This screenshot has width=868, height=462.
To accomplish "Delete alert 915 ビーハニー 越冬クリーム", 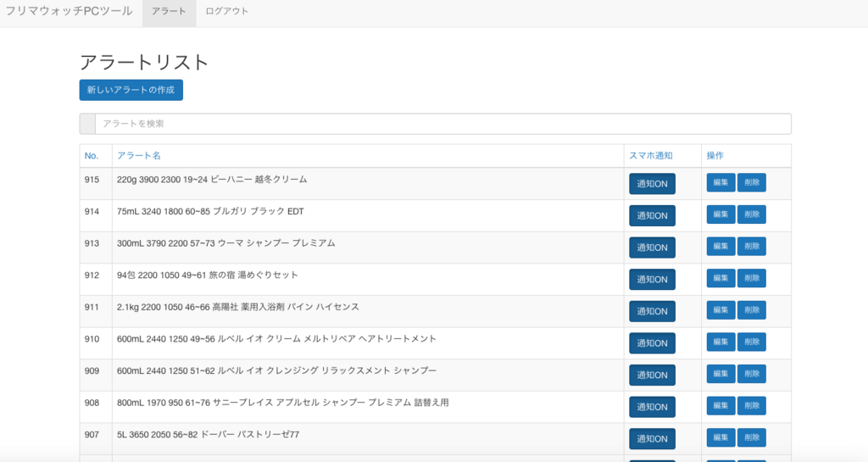I will (752, 182).
